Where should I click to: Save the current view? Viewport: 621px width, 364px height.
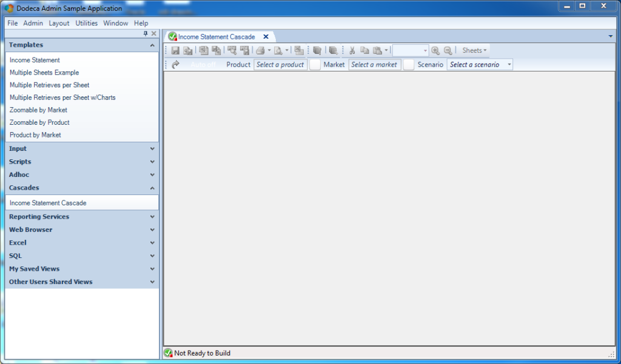coord(175,50)
